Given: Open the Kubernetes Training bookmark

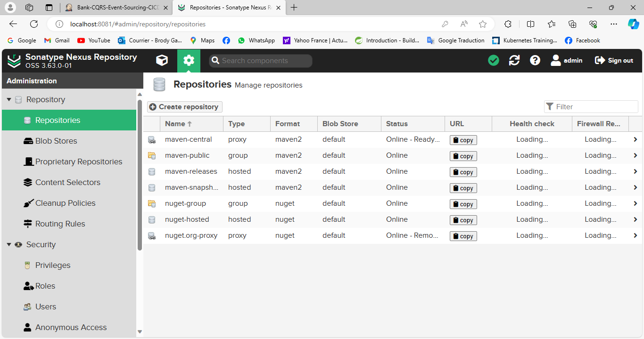Looking at the screenshot, I should click(x=525, y=40).
